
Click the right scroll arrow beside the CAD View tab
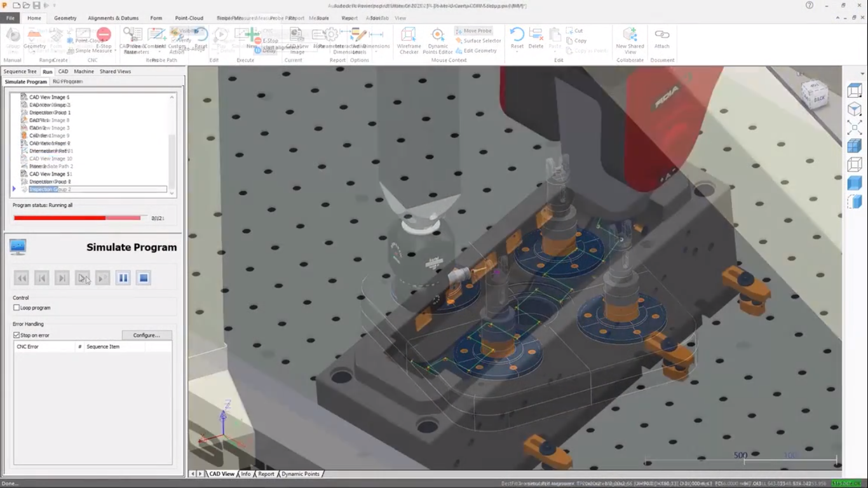(x=200, y=474)
